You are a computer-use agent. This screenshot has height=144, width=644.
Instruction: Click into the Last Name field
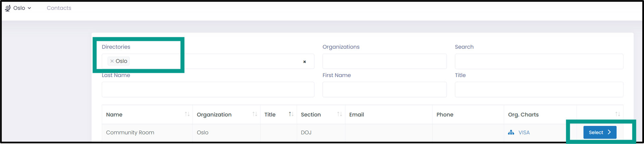208,89
